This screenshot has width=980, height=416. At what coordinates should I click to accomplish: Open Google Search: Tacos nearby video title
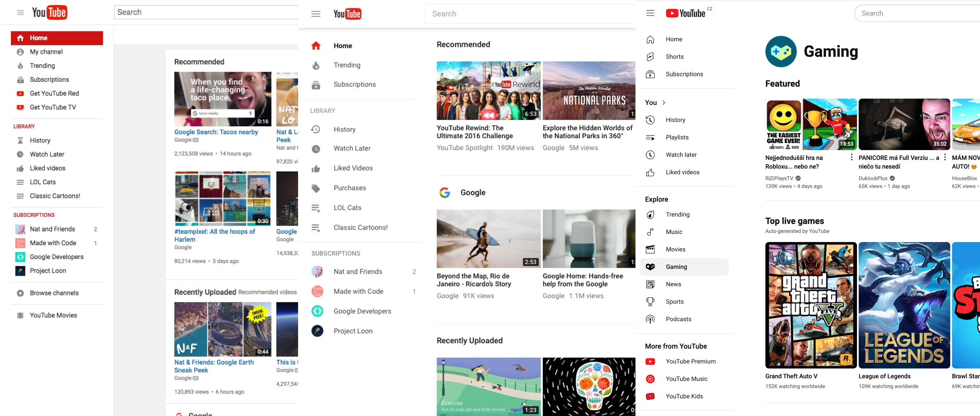click(x=216, y=132)
